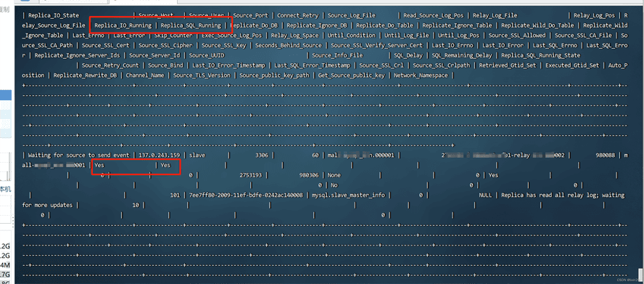Click the Source_Server_Id header
This screenshot has width=644, height=284.
pyautogui.click(x=155, y=55)
